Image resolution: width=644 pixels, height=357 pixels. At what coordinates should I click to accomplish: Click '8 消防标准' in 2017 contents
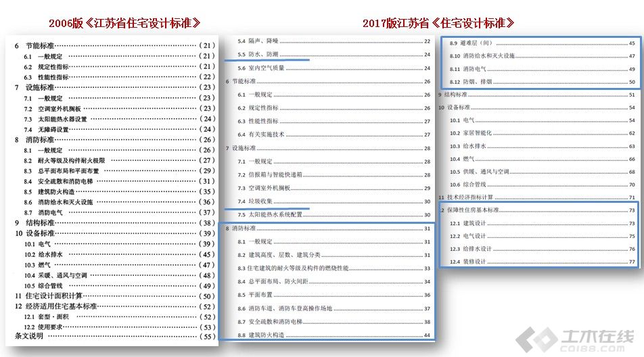(x=241, y=228)
